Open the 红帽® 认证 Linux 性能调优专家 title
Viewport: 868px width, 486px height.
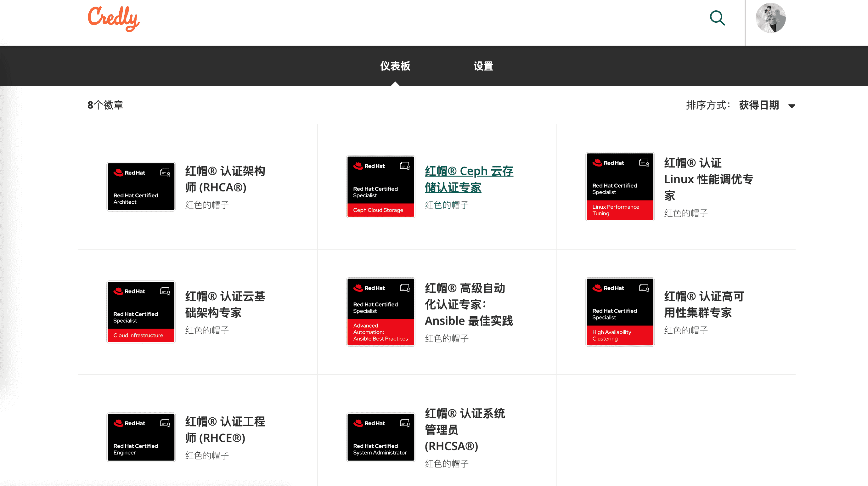pyautogui.click(x=709, y=179)
